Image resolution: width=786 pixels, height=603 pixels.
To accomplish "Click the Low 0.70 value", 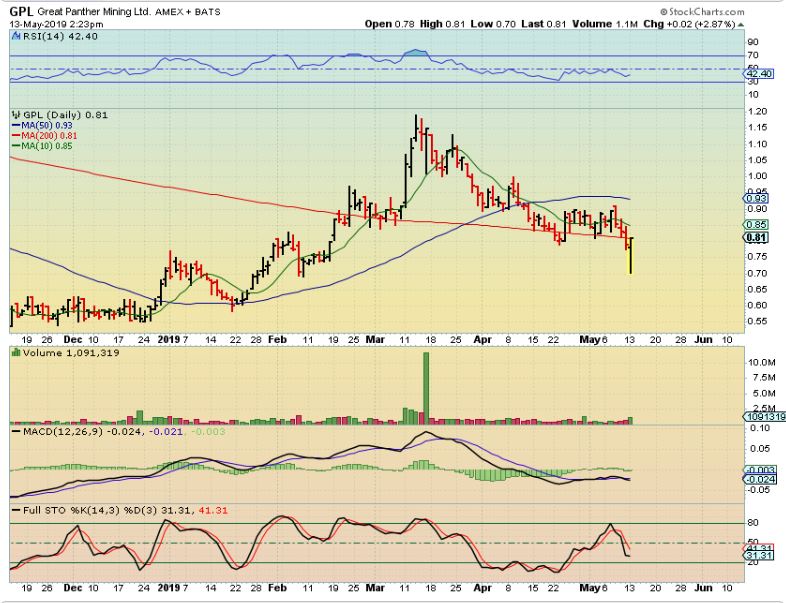I will [493, 24].
